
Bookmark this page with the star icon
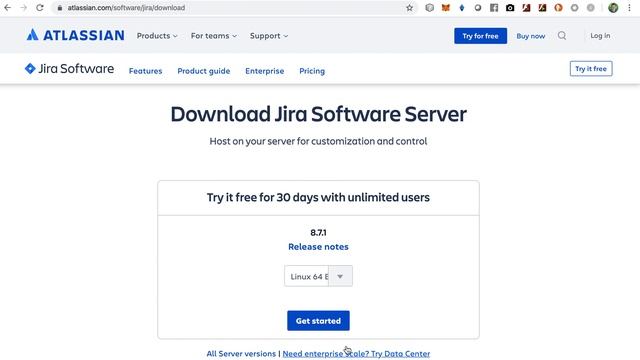click(409, 8)
